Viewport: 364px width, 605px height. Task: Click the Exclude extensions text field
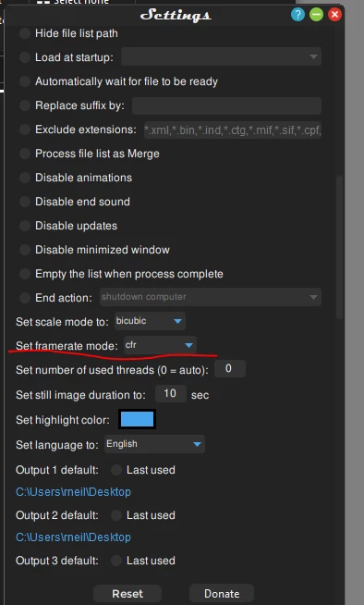232,130
